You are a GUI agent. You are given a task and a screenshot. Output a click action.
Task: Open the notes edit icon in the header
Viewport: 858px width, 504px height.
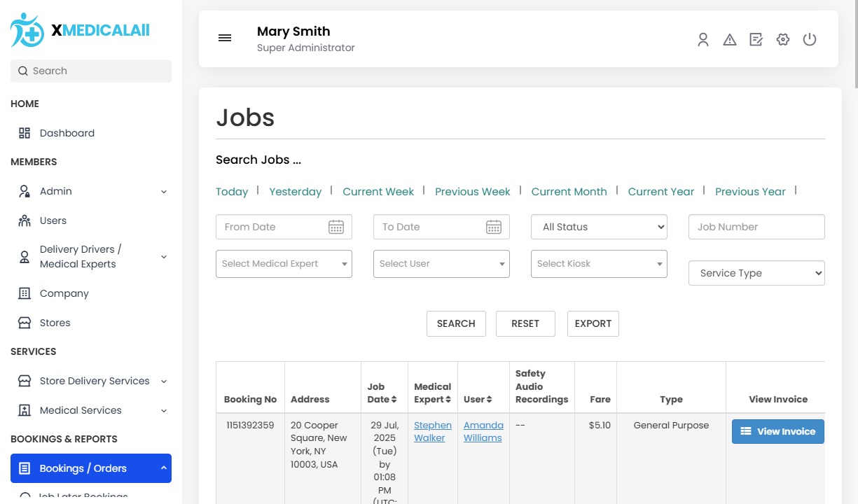(x=756, y=40)
